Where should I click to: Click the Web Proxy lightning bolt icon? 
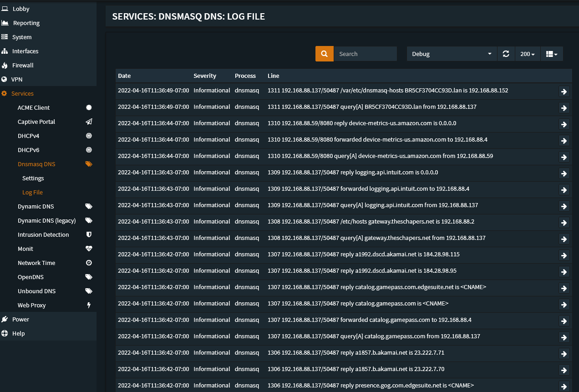coord(89,305)
